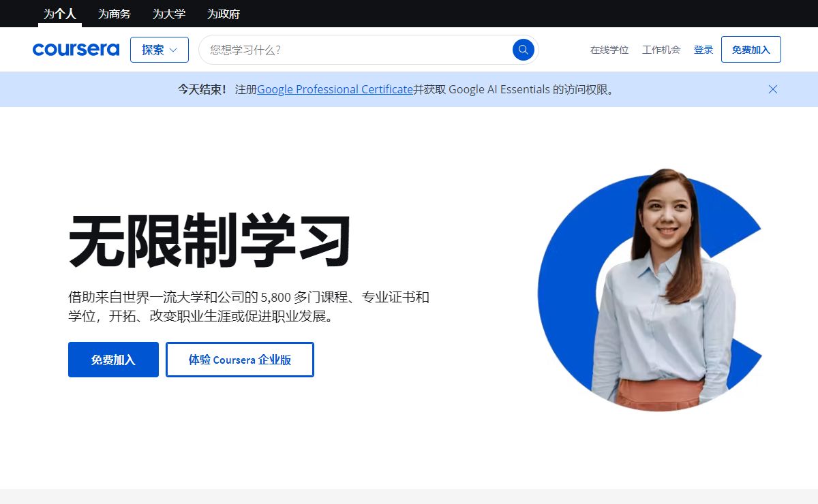Click the 登录 login link
The height and width of the screenshot is (504, 818).
coord(703,50)
